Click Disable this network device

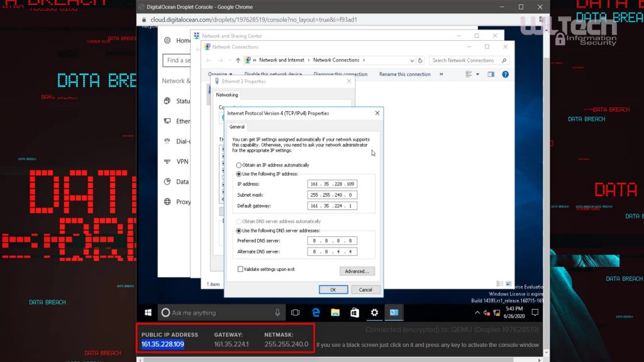coord(273,74)
